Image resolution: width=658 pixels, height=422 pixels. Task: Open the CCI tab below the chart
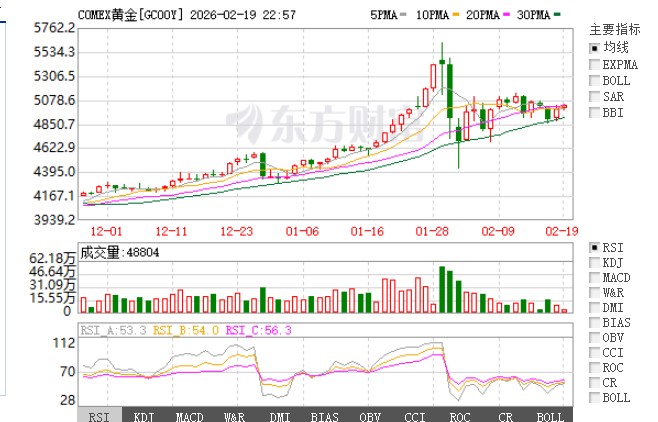click(x=415, y=415)
